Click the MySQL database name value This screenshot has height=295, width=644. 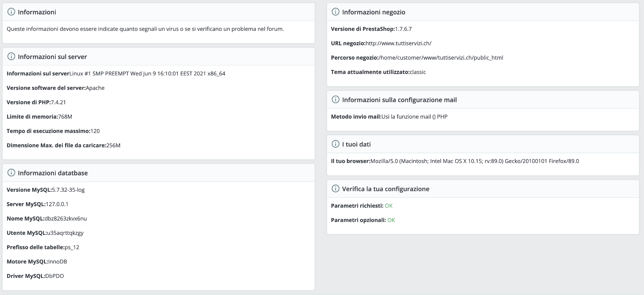(x=66, y=219)
